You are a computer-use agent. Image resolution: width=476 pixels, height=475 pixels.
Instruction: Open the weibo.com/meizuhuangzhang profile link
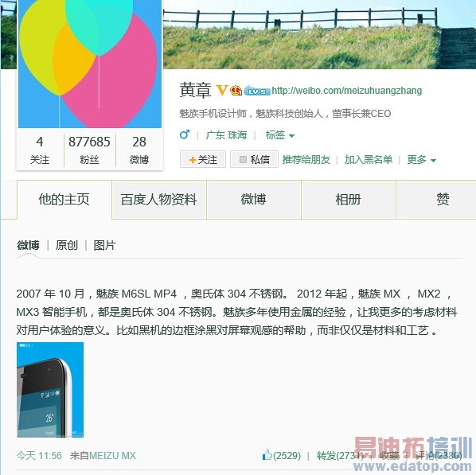point(347,91)
